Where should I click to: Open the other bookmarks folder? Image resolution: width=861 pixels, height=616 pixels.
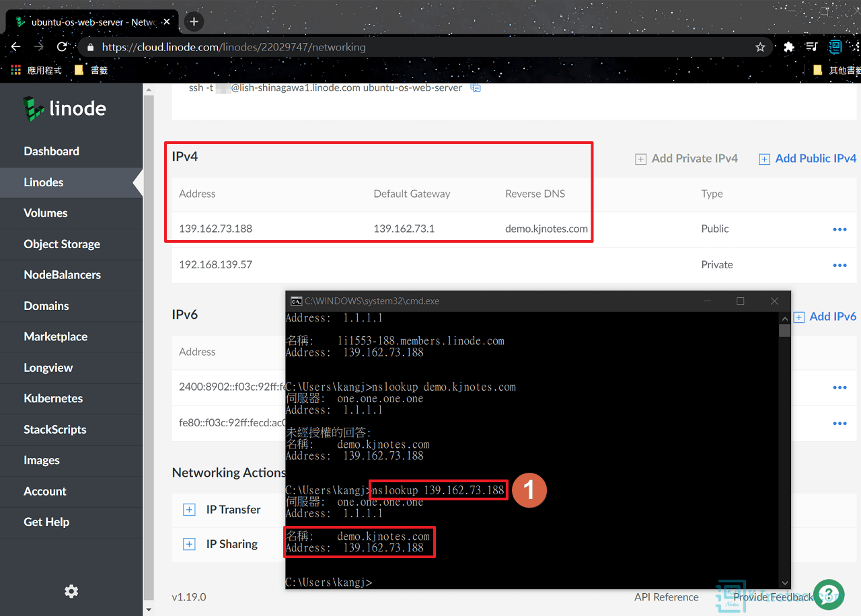(x=837, y=70)
